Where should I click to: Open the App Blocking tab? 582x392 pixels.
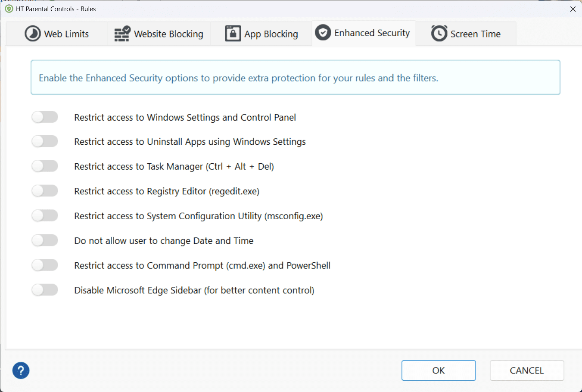pyautogui.click(x=261, y=34)
